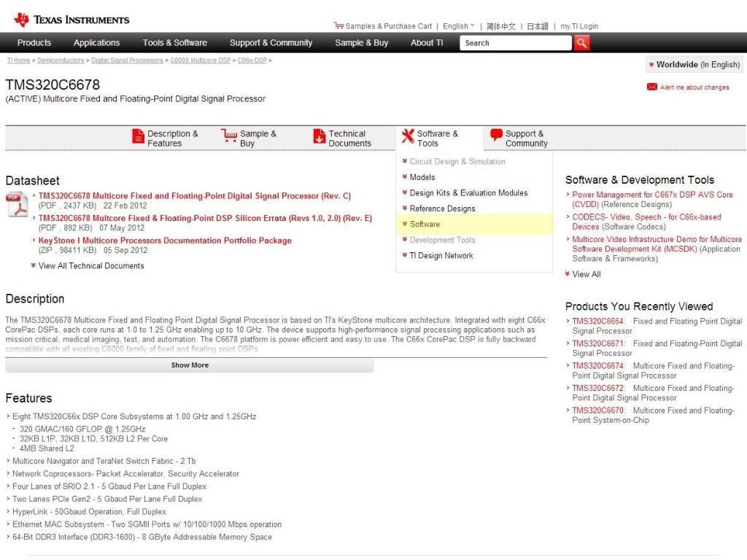The image size is (747, 560).
Task: Click the C6000 Multicore DSP breadcrumb
Action: point(200,61)
